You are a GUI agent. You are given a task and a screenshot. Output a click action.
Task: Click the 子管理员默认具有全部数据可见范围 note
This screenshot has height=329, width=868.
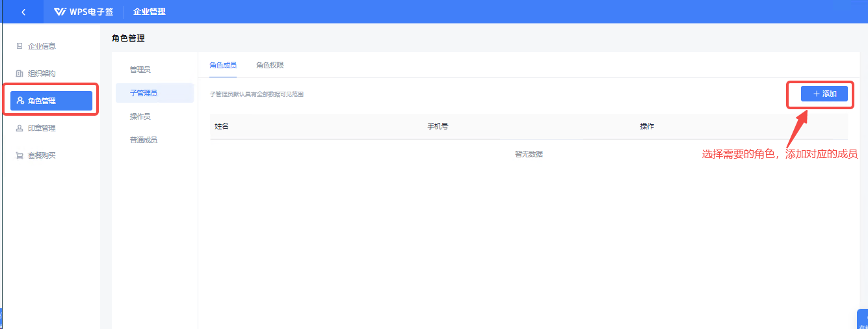click(256, 94)
